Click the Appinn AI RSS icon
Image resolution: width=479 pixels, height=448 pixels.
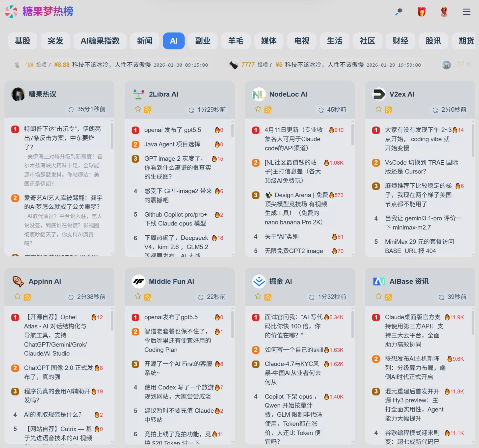tap(27, 297)
